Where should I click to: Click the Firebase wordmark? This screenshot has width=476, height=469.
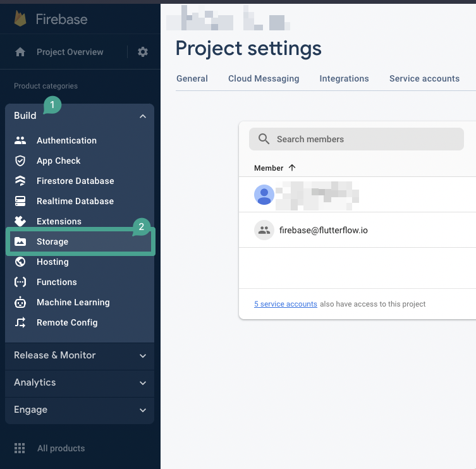pyautogui.click(x=61, y=20)
